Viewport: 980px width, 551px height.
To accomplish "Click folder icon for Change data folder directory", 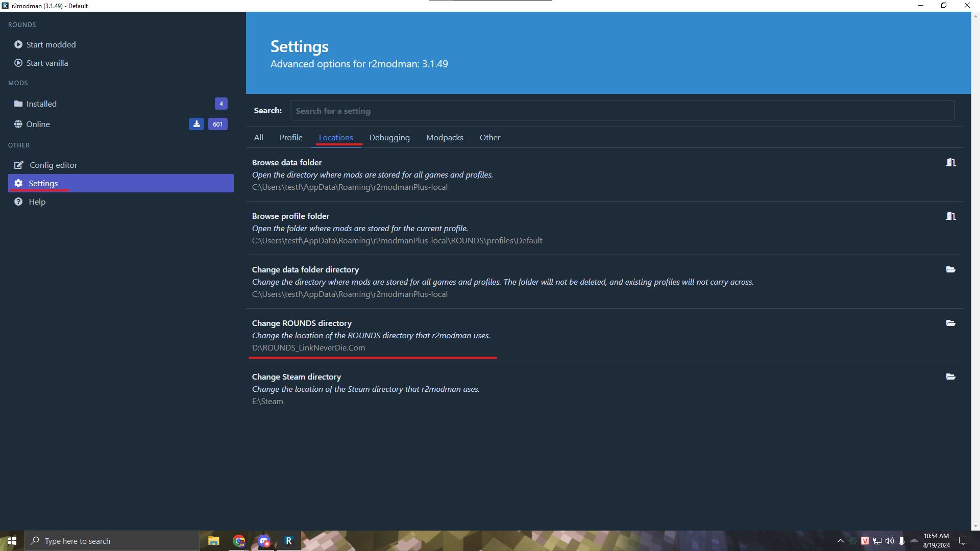I will (x=950, y=270).
